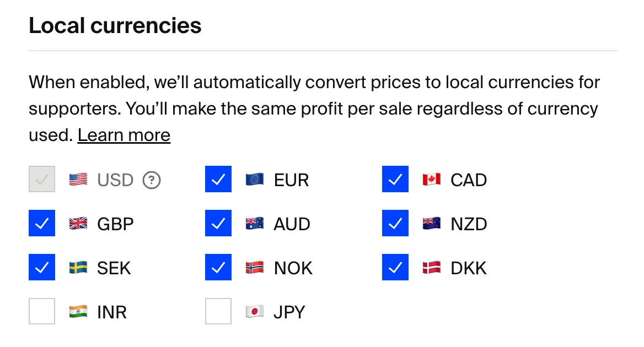Toggle off the DKK checkbox

(395, 267)
